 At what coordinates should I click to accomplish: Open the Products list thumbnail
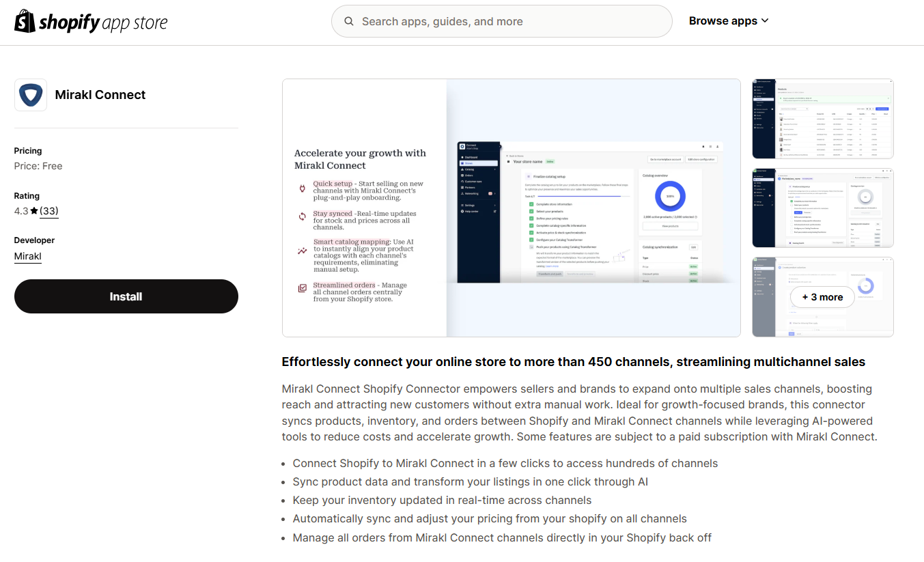tap(823, 119)
